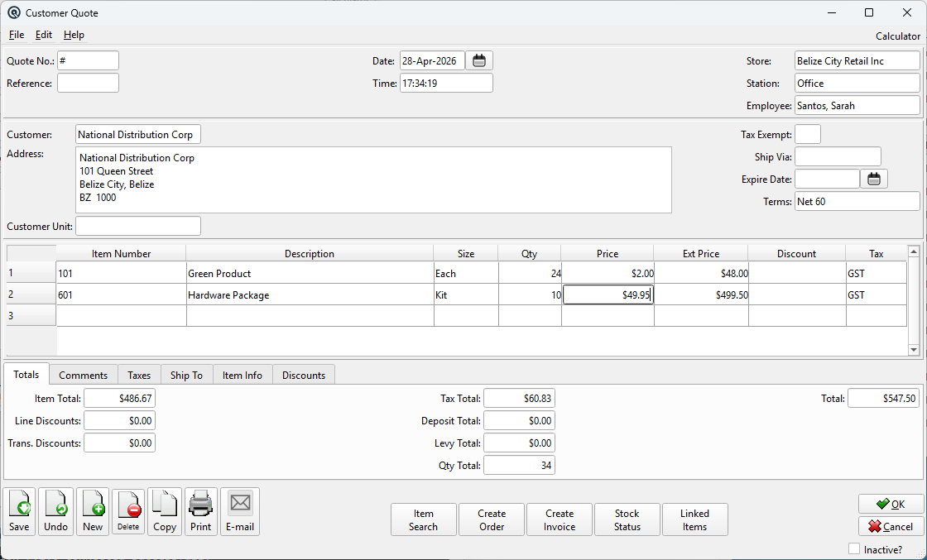Click the Customer name field
Viewport: 927px width, 560px height.
pos(138,135)
